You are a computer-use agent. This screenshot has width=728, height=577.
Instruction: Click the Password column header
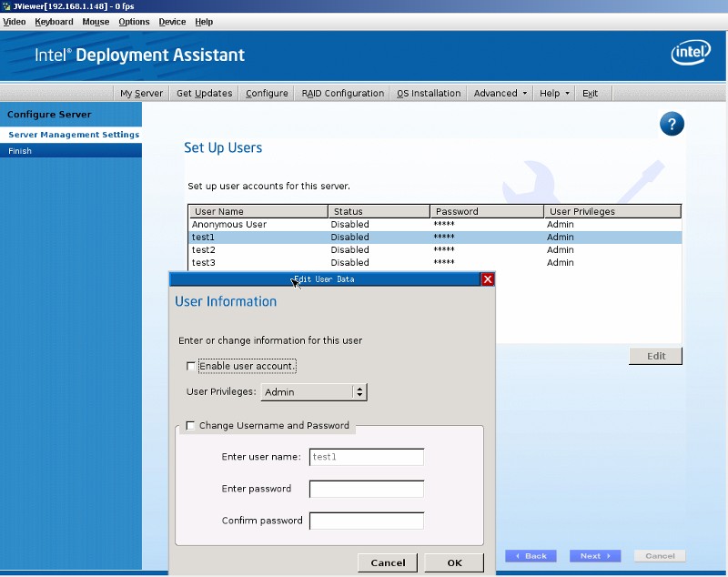pos(487,211)
